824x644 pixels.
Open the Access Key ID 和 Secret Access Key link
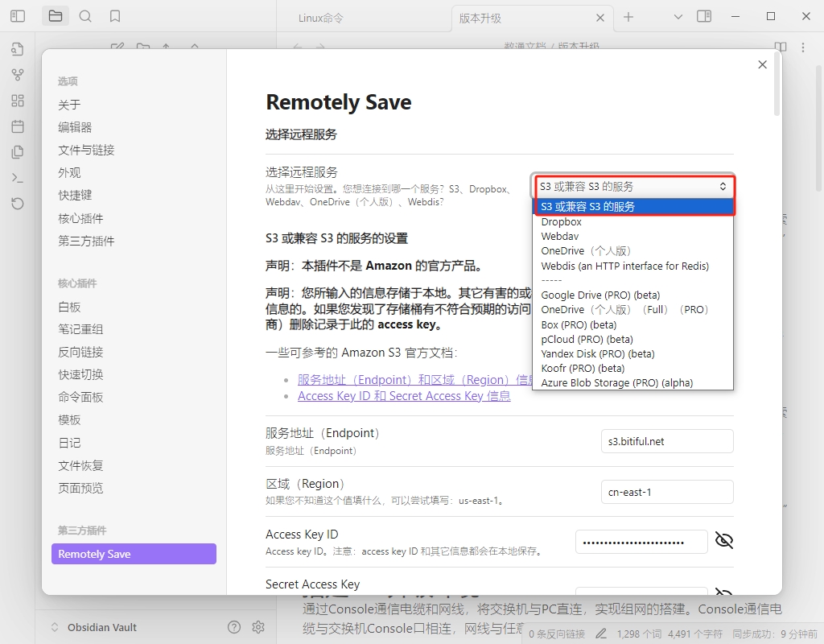click(x=403, y=396)
